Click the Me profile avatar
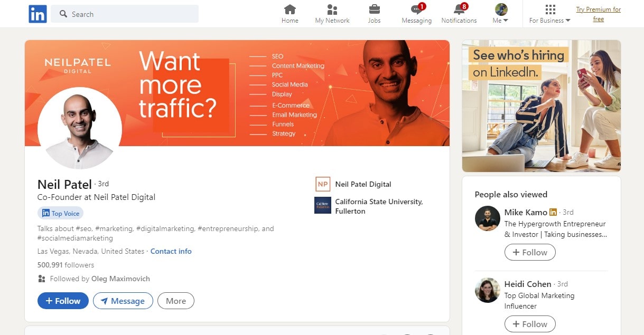Screen dimensions: 644x335 (x=501, y=9)
